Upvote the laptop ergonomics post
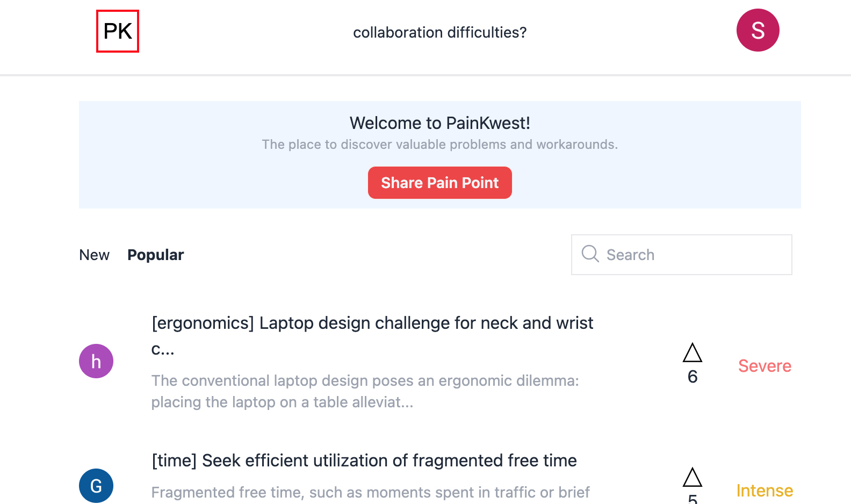Screen dimensions: 851x504 pos(693,353)
